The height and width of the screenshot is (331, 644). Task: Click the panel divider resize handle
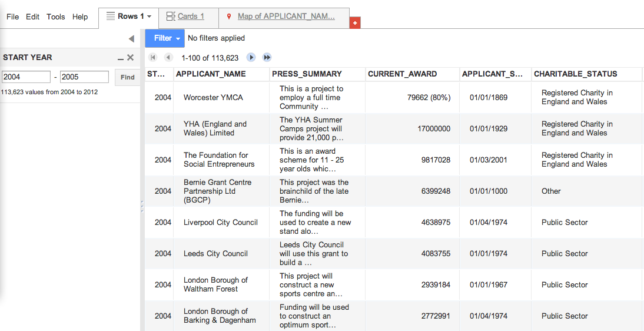(x=142, y=206)
